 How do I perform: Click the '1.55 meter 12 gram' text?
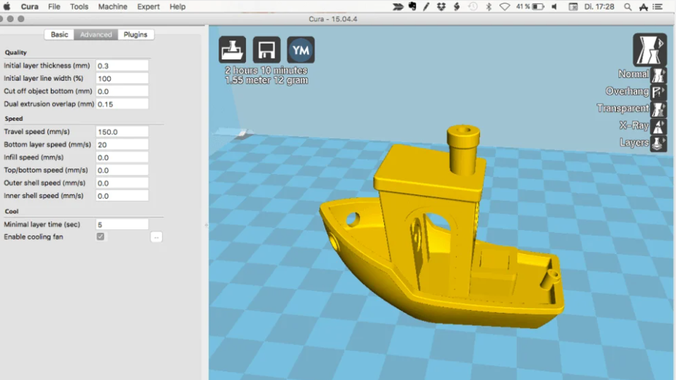coord(266,80)
